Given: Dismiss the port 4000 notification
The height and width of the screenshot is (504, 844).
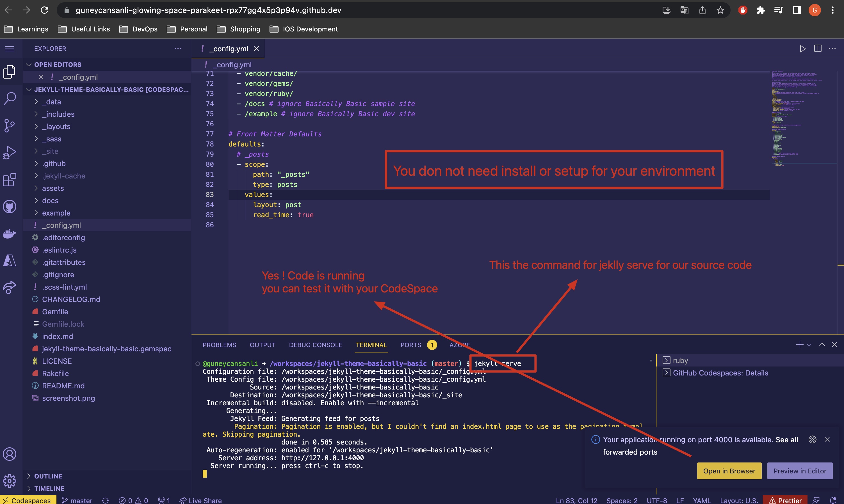Looking at the screenshot, I should tap(827, 439).
